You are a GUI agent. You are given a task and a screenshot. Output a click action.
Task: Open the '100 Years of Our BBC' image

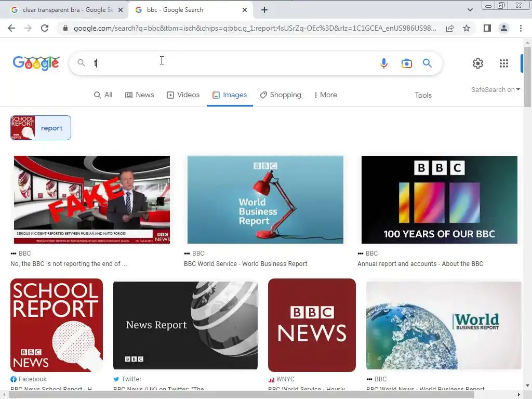pyautogui.click(x=440, y=200)
